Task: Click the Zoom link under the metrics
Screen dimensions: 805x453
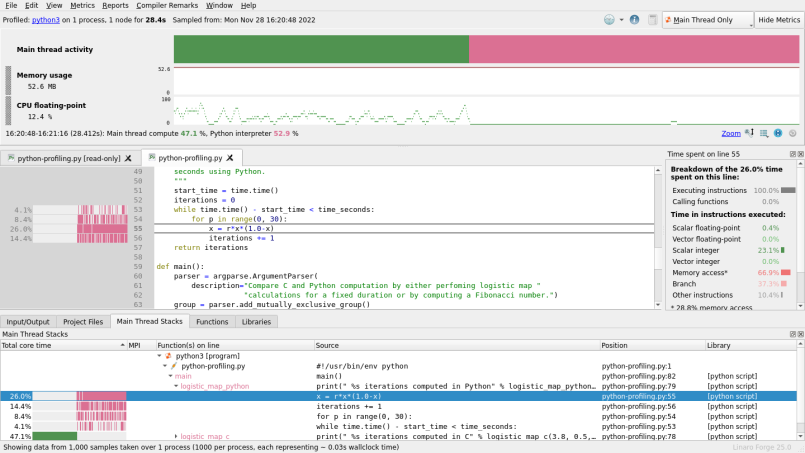Action: click(731, 133)
